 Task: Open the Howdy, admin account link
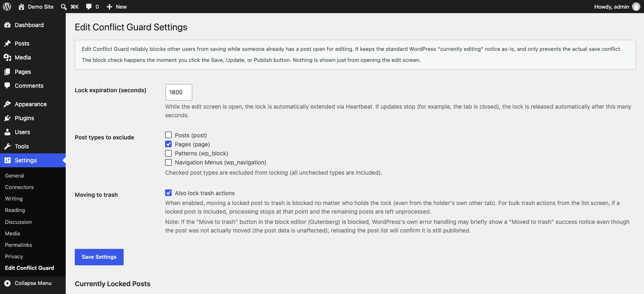[612, 7]
